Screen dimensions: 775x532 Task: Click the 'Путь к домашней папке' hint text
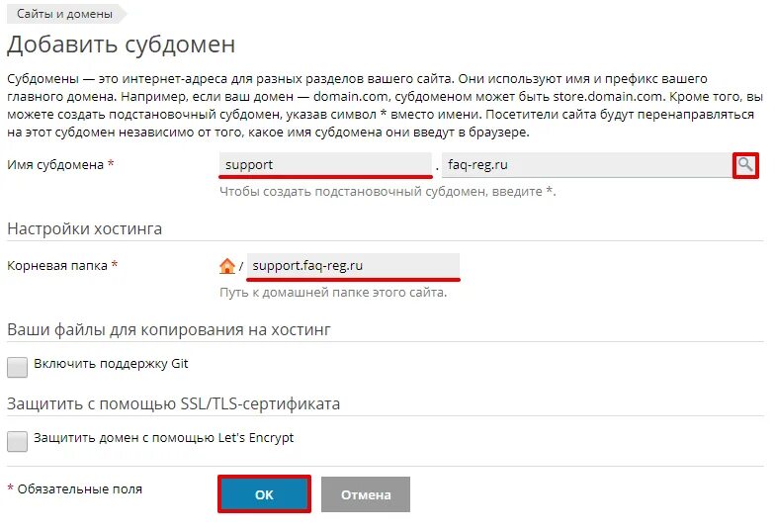(x=333, y=293)
